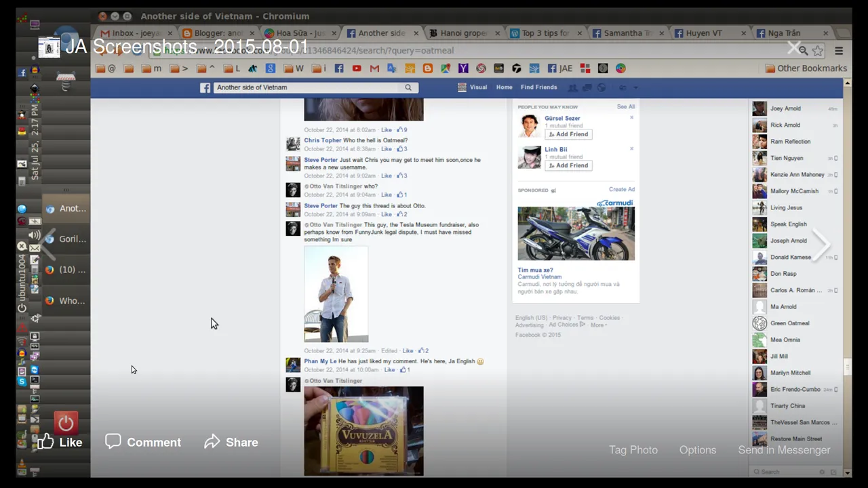
Task: Click See All people you may know
Action: (x=626, y=106)
